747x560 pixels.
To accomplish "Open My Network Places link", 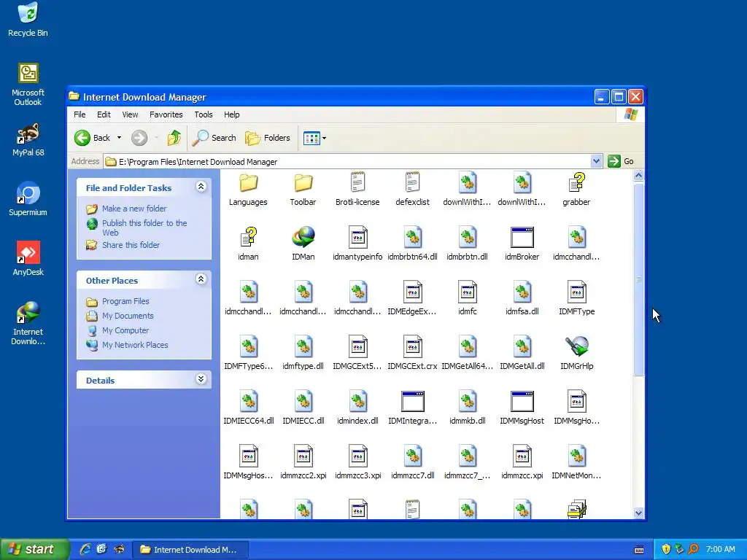I will pos(135,345).
